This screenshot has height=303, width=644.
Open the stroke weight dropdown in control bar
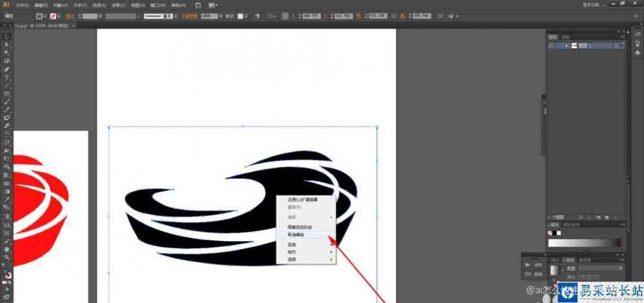pos(101,16)
